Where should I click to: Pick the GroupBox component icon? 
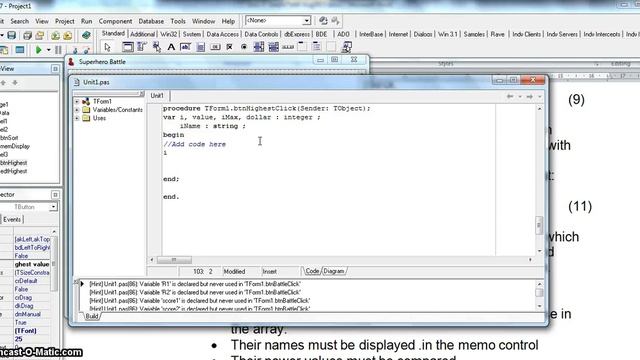(302, 47)
